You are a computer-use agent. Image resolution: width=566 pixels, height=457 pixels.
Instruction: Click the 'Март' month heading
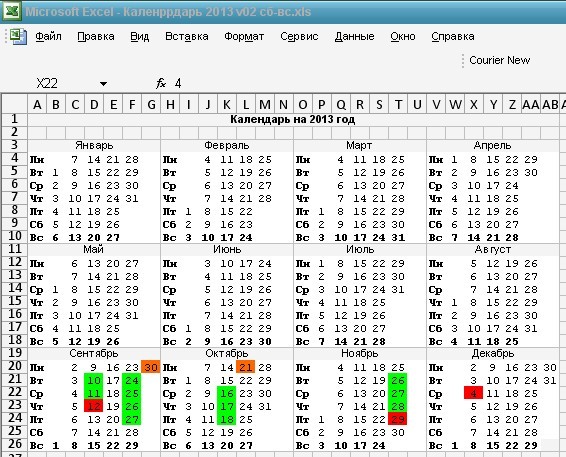[x=359, y=145]
